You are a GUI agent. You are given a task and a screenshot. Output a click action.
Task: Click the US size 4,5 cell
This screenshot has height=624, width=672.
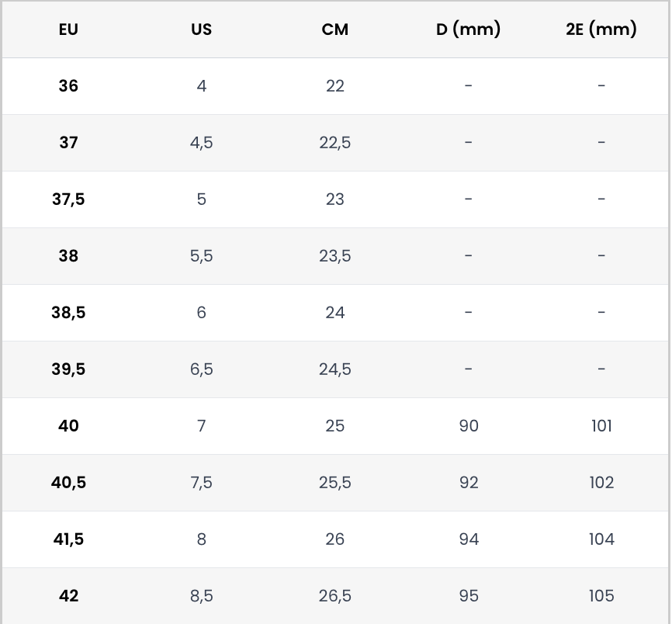pos(201,143)
